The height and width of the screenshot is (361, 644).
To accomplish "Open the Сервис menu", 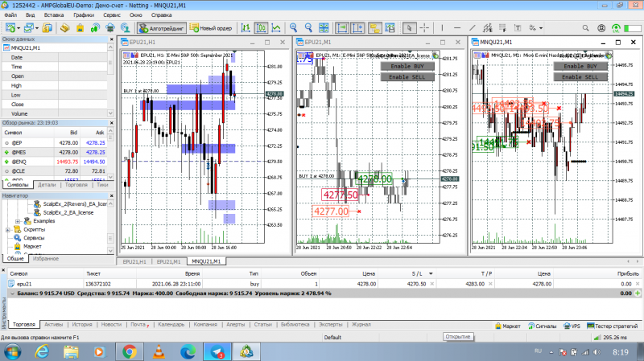I will click(x=112, y=14).
